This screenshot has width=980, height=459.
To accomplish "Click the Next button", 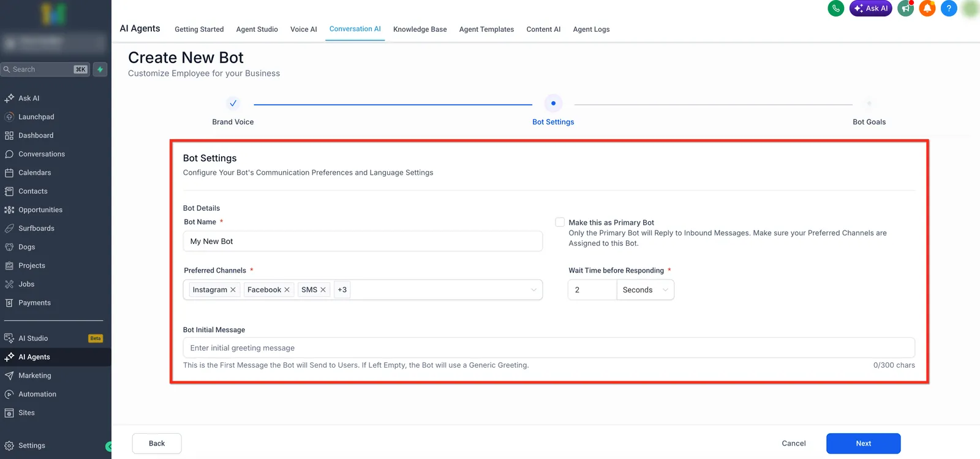I will [863, 444].
